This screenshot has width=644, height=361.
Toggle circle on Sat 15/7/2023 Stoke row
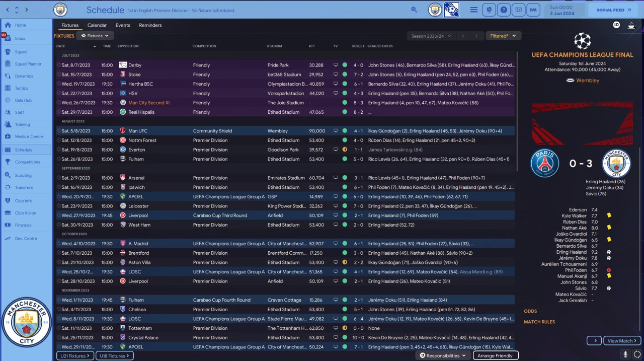pyautogui.click(x=59, y=75)
